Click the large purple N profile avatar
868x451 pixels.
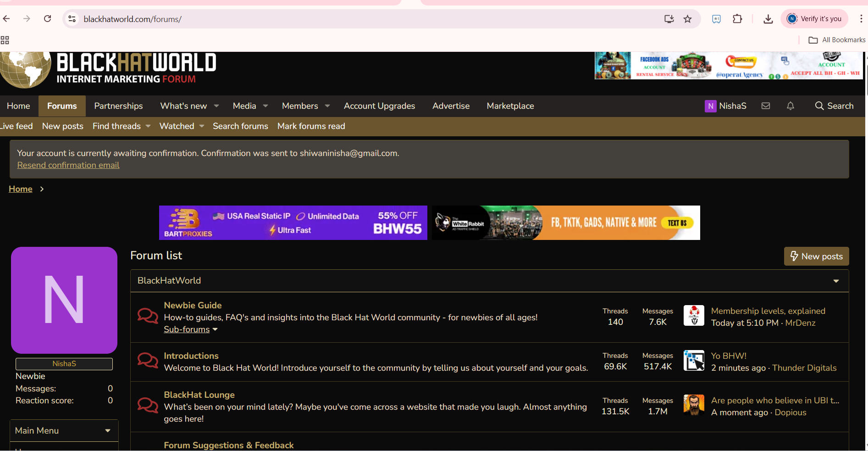click(64, 300)
